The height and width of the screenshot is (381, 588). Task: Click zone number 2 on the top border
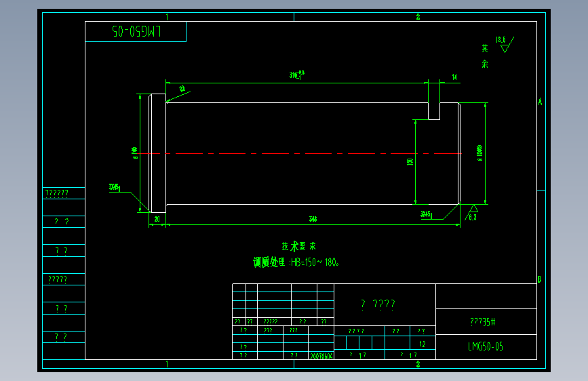tap(418, 17)
